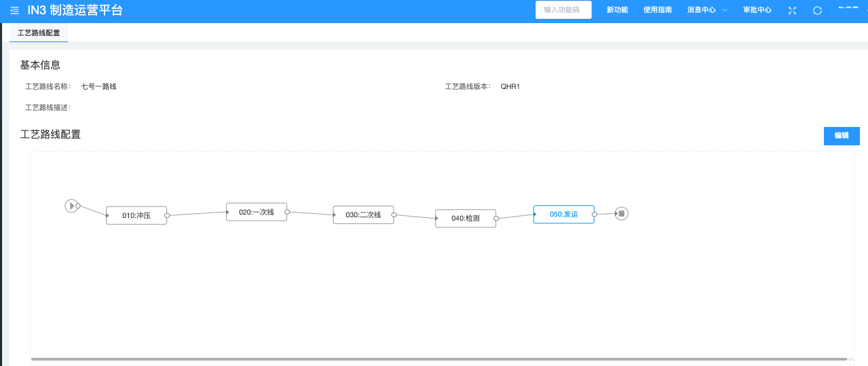Select the end node stop icon

click(x=621, y=213)
